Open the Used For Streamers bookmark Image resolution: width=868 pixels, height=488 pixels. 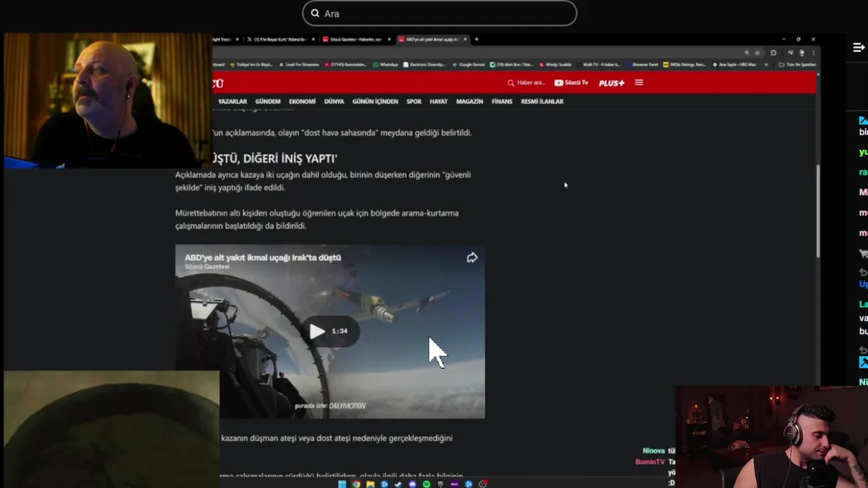coord(300,64)
